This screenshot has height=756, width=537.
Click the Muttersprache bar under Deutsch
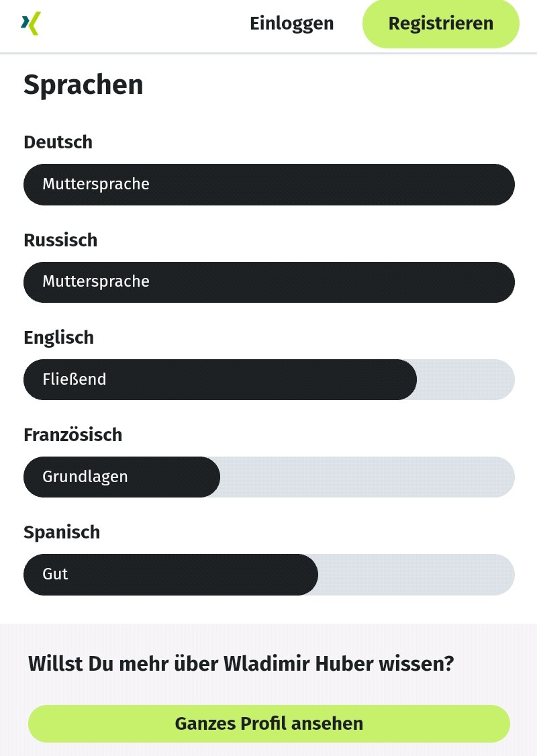pos(268,184)
